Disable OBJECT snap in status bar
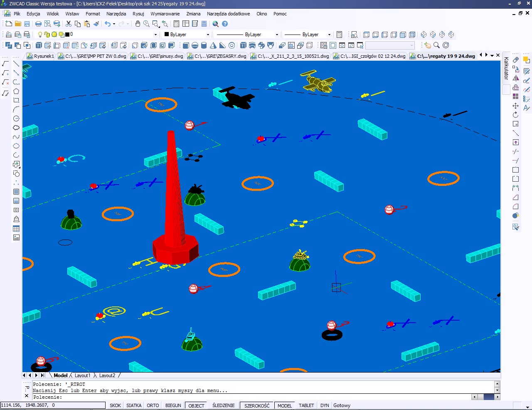 (x=196, y=405)
